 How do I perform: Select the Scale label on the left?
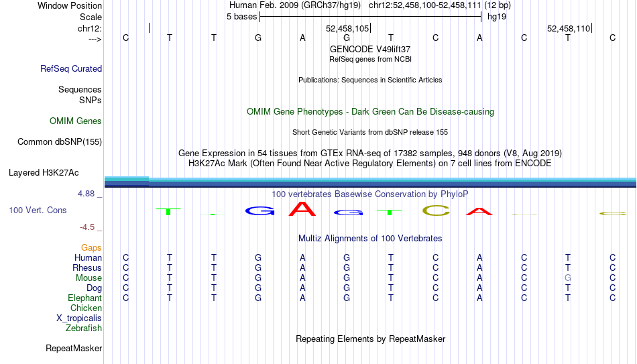pos(91,17)
